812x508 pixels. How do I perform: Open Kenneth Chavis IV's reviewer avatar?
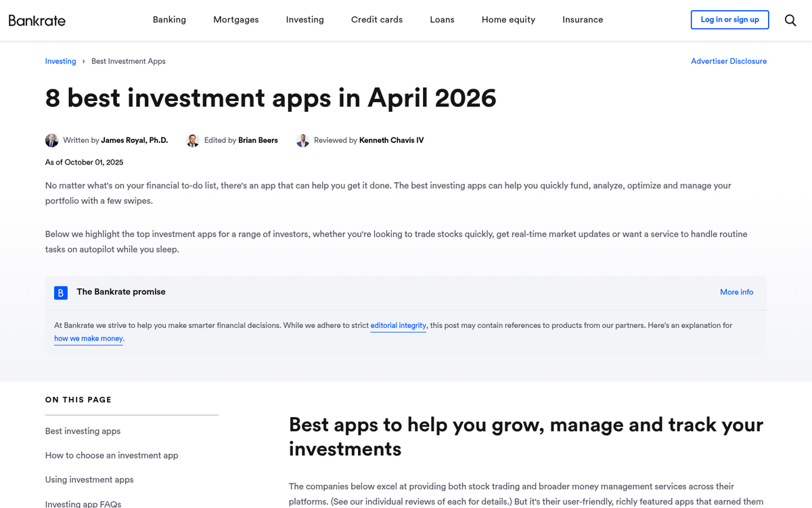coord(302,140)
